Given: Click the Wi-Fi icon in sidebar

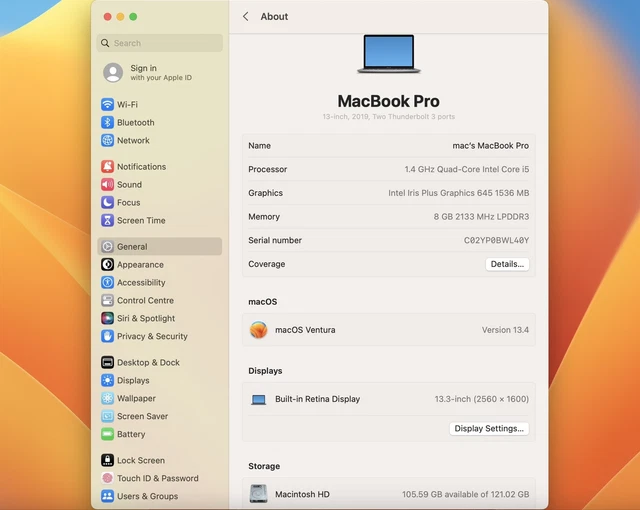Looking at the screenshot, I should coord(107,105).
